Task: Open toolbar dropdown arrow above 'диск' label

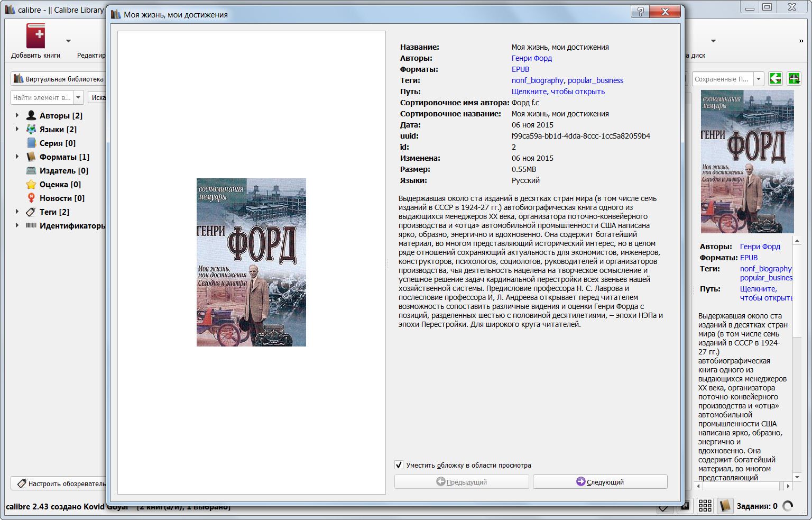Action: (x=713, y=41)
